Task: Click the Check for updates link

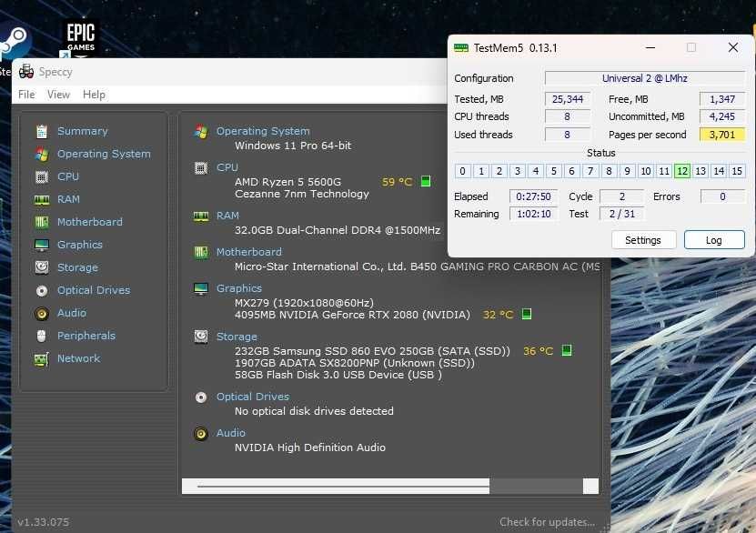Action: [548, 522]
